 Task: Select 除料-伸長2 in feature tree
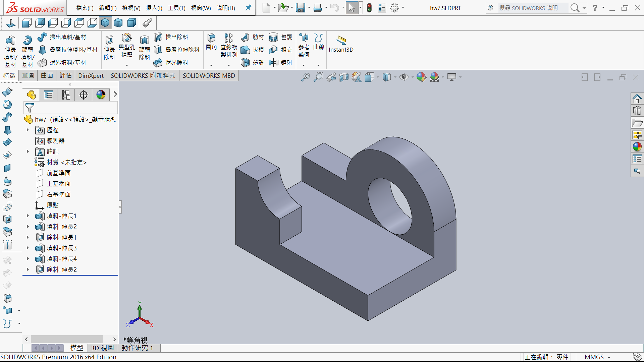click(x=62, y=269)
